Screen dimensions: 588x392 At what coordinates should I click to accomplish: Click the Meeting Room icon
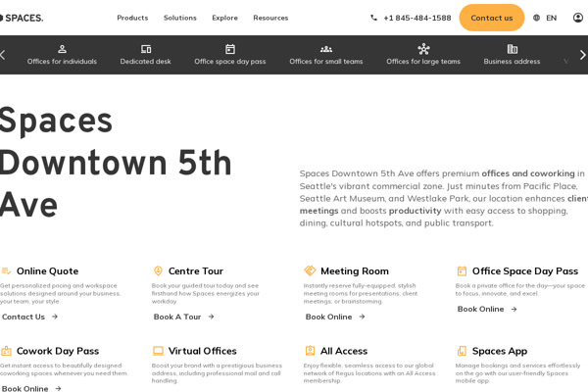pyautogui.click(x=310, y=271)
